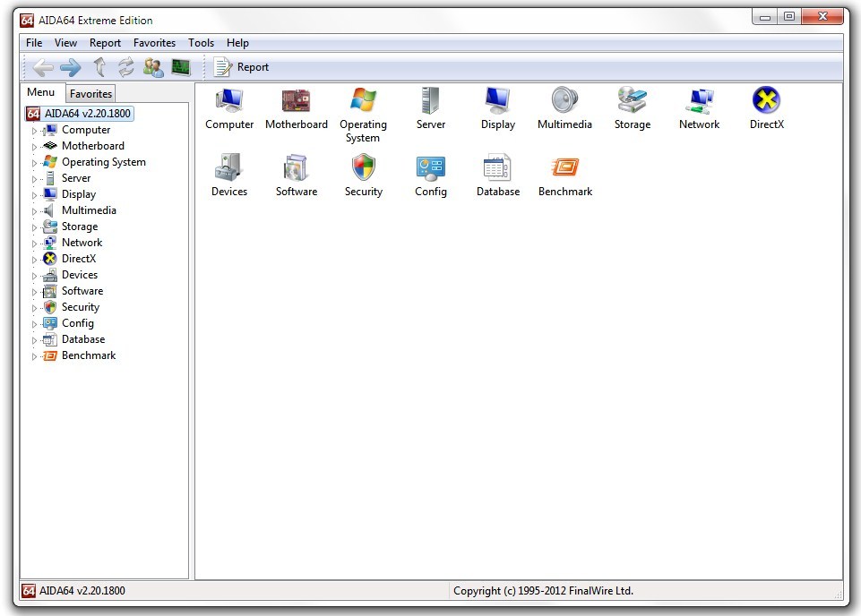The image size is (861, 616).
Task: Click the Multimedia speaker icon in main pane
Action: 564,100
